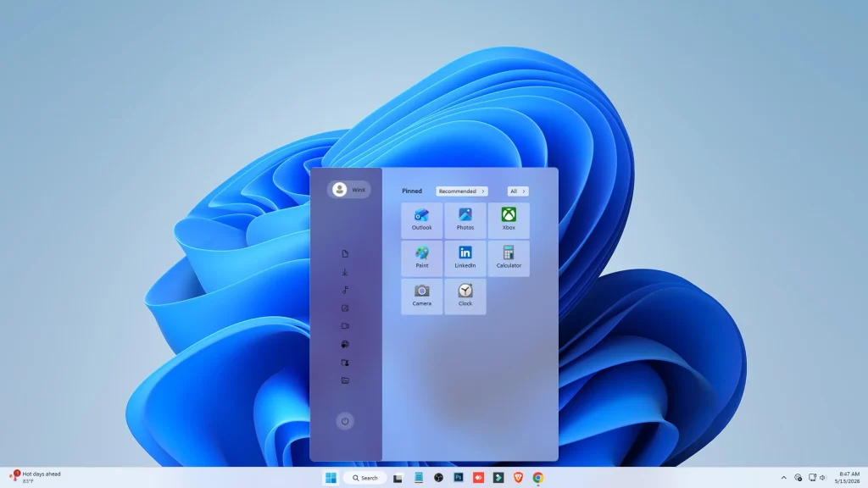The height and width of the screenshot is (488, 868).
Task: Click the Windows Start button on taskbar
Action: tap(331, 478)
